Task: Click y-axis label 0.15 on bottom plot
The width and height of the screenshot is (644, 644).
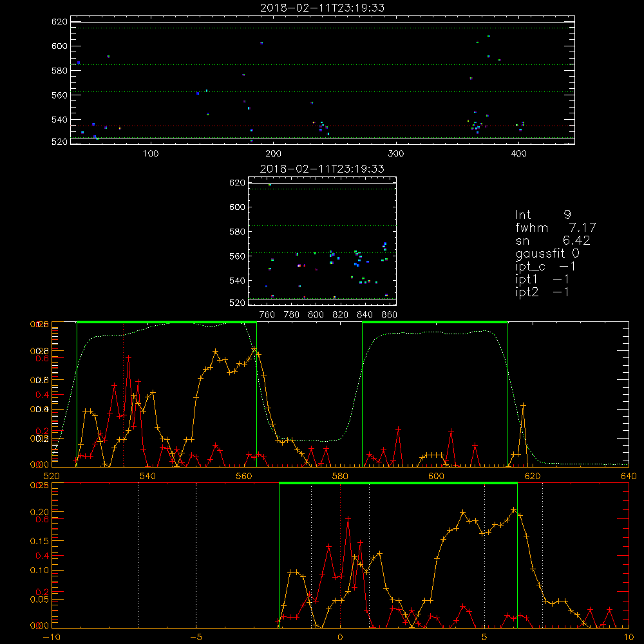Action: point(40,542)
